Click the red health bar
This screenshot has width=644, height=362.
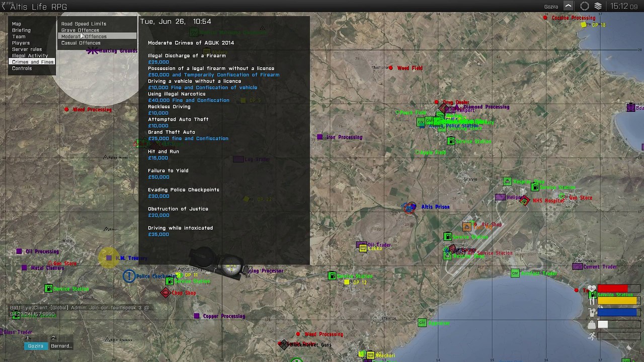(612, 289)
